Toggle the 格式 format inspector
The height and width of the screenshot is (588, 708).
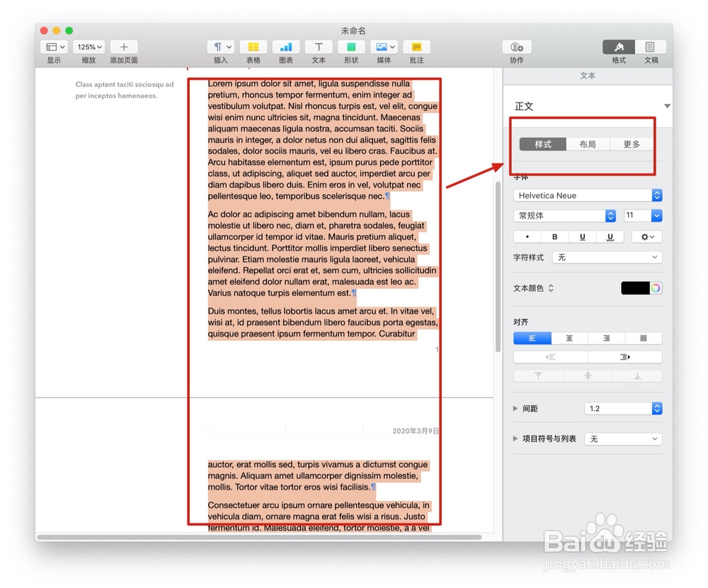click(619, 47)
